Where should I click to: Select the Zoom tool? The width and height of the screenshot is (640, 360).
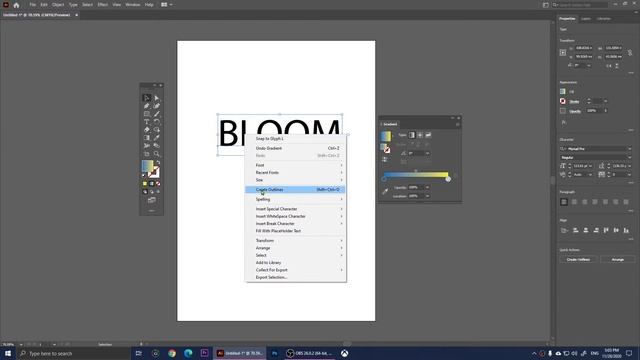(157, 154)
